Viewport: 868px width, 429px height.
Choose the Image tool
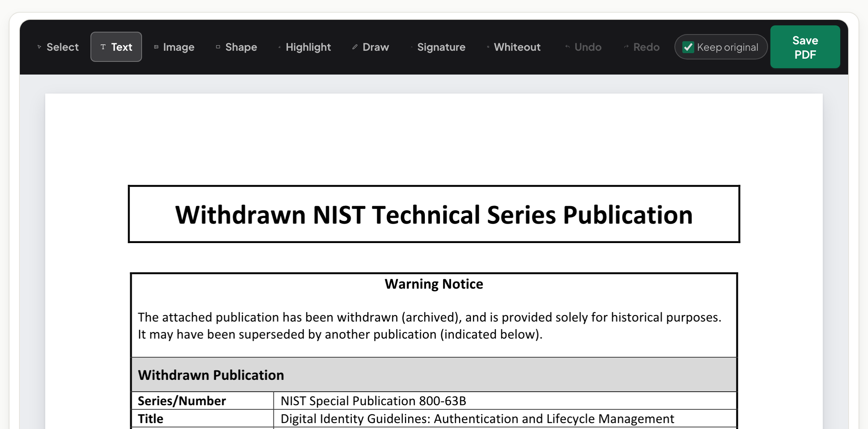[174, 47]
